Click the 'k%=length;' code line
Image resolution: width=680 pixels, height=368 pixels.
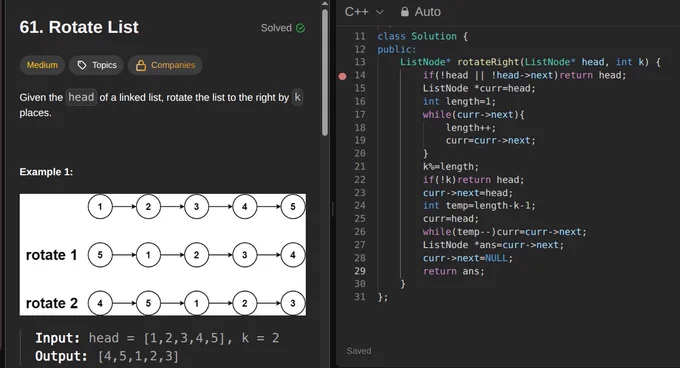click(x=451, y=166)
